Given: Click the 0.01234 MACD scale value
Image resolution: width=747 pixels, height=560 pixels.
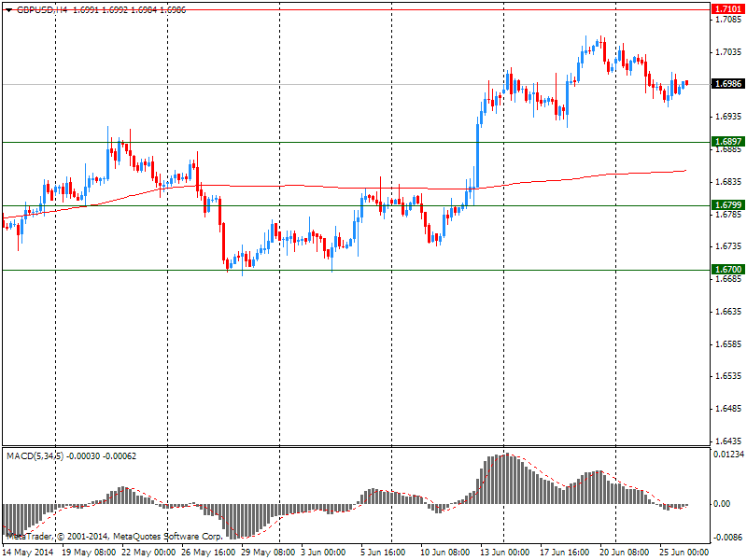Looking at the screenshot, I should point(728,455).
